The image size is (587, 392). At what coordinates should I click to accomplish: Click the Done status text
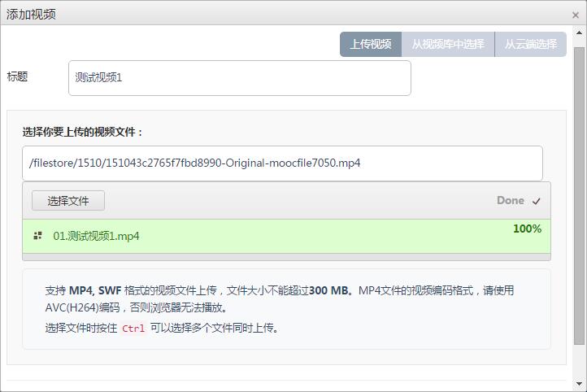[511, 200]
